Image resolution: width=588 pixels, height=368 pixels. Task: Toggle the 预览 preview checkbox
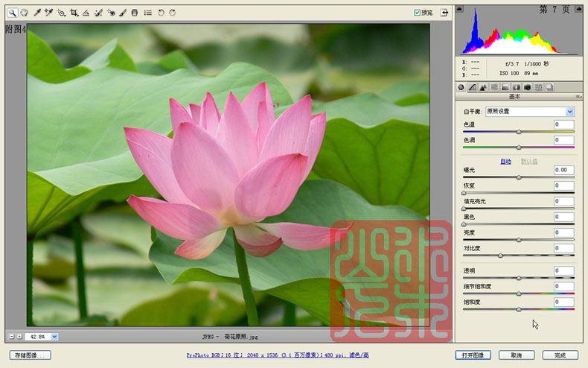point(417,13)
